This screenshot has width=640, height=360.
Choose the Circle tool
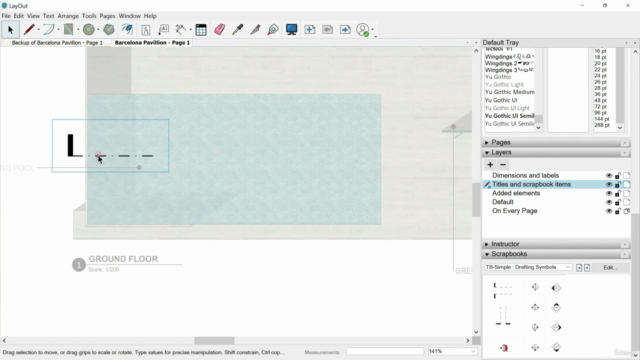89,29
